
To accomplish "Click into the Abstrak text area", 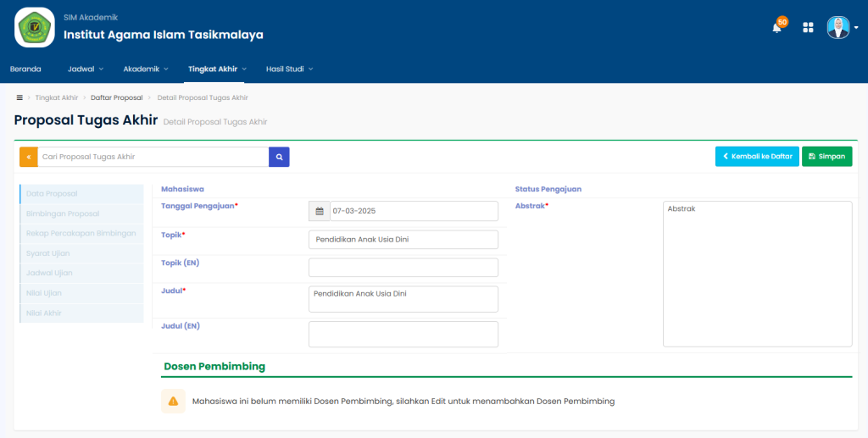I will coord(757,273).
